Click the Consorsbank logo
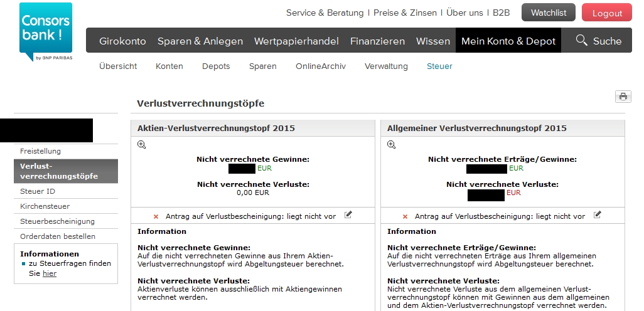 45,30
